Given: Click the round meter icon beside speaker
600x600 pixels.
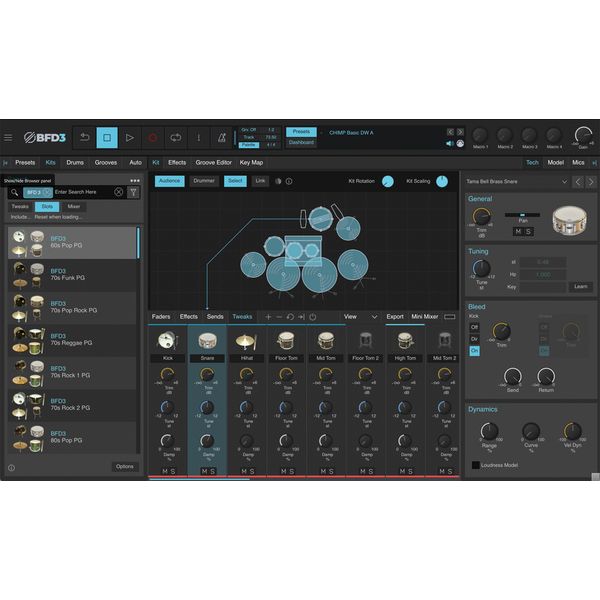Looking at the screenshot, I should click(x=460, y=143).
